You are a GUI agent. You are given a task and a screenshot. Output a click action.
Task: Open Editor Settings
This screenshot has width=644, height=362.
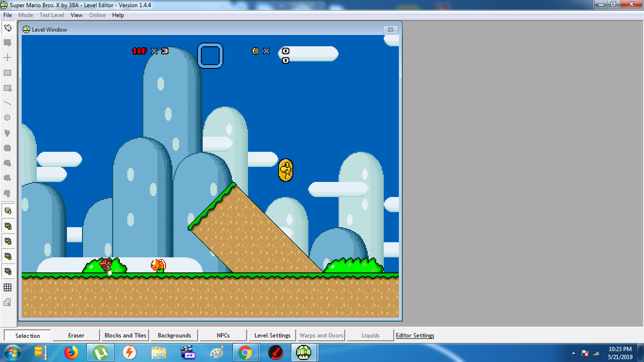point(415,335)
